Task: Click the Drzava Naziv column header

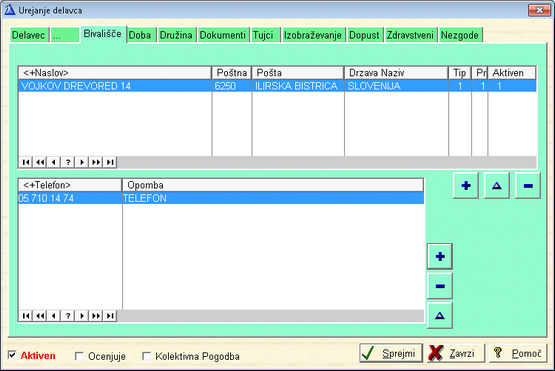Action: [x=396, y=73]
